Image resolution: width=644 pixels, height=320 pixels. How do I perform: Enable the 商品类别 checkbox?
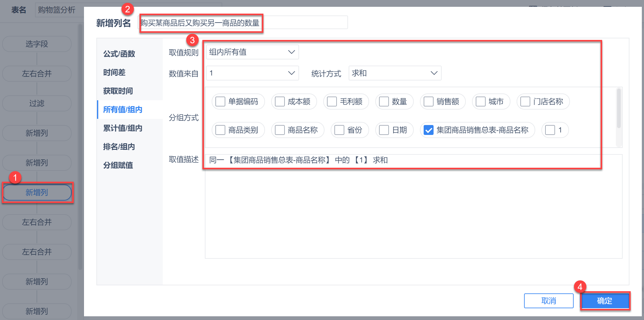(x=220, y=130)
